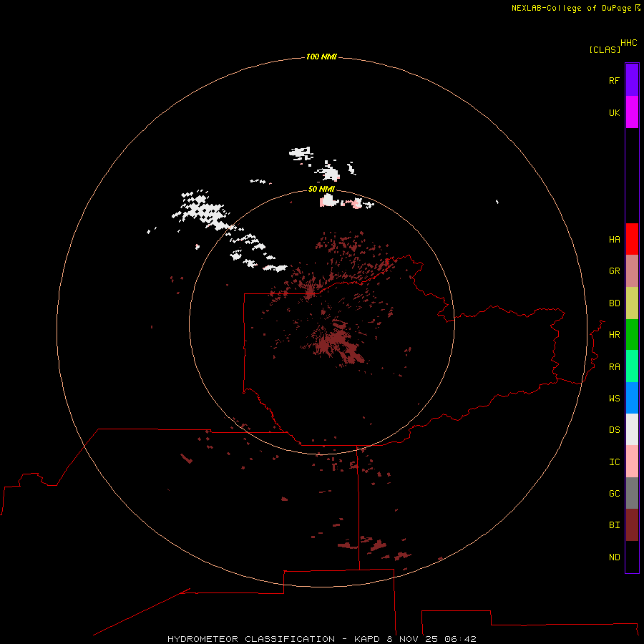Click the UK magenta legend color block

[632, 112]
